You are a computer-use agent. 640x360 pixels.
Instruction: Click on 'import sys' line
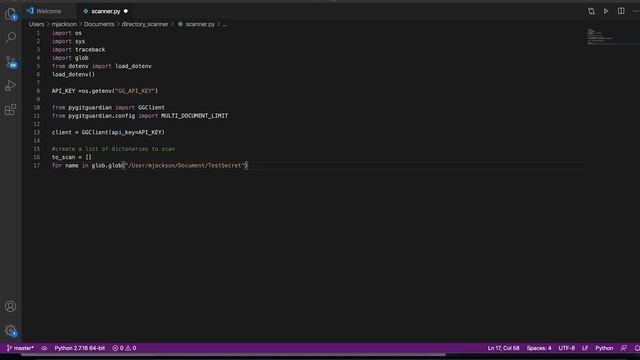point(68,42)
